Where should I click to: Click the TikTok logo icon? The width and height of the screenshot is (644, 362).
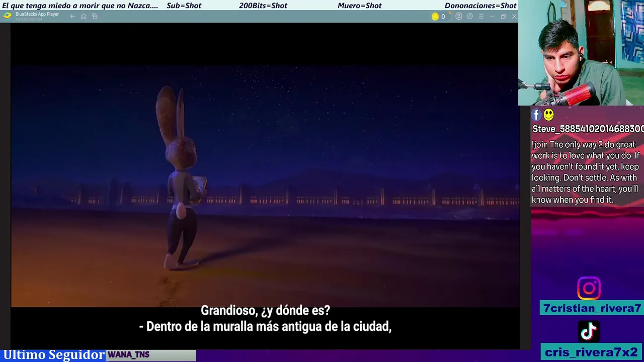tap(589, 331)
